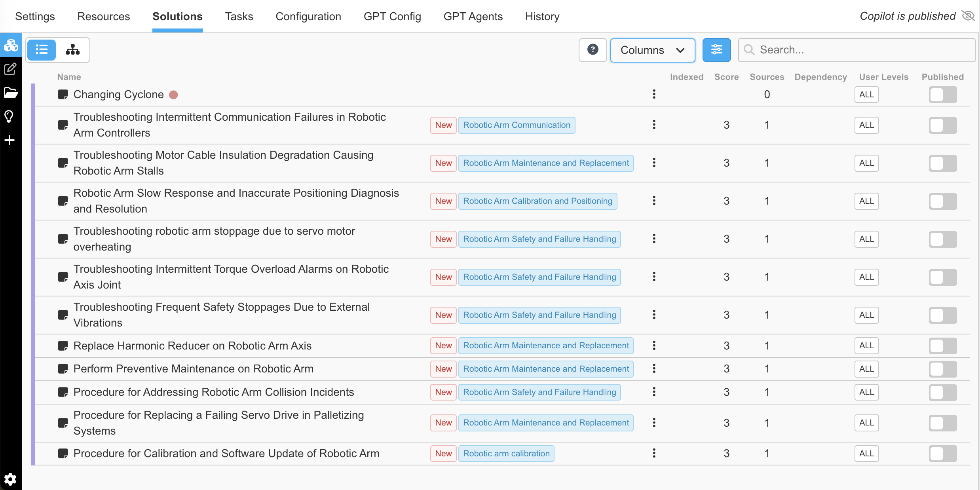
Task: Switch to the GPT Agents tab
Action: point(473,16)
